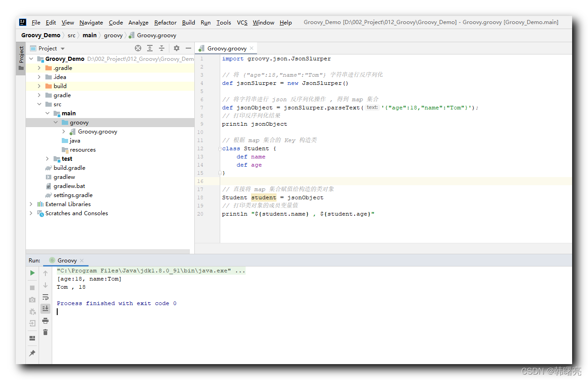588x380 pixels.
Task: Select the Soft-Wrap icon in the Run panel
Action: pos(45,297)
